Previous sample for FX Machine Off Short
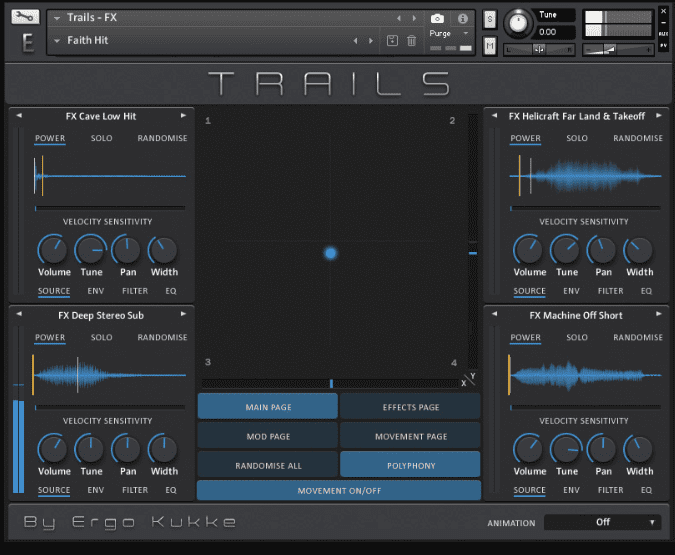The height and width of the screenshot is (555, 675). coord(494,314)
